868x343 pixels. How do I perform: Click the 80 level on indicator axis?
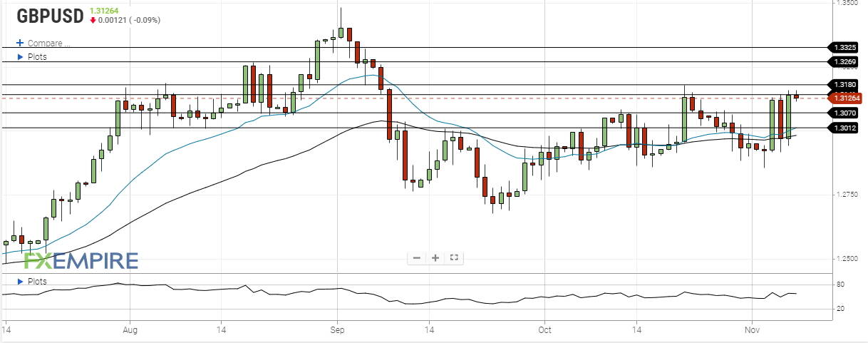tap(840, 285)
